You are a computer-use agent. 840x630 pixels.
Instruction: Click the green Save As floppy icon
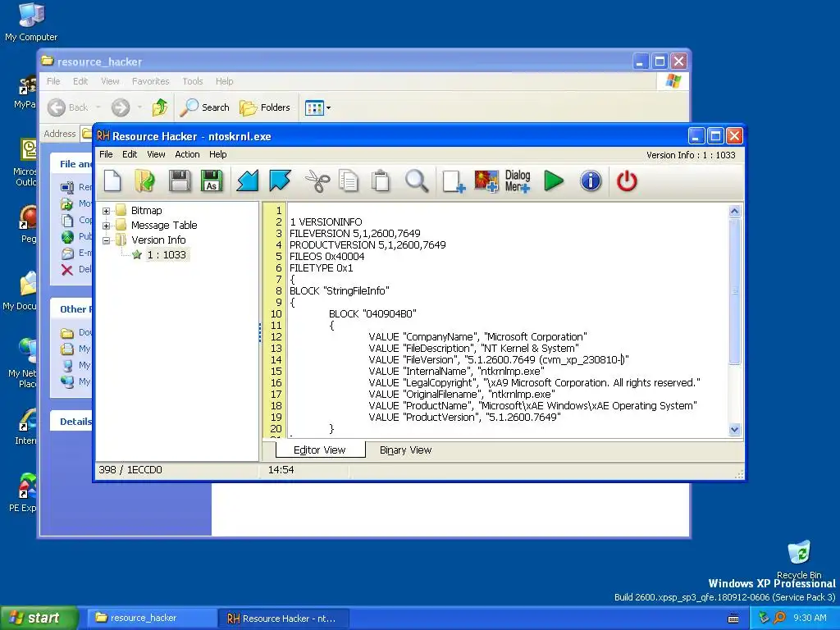212,181
